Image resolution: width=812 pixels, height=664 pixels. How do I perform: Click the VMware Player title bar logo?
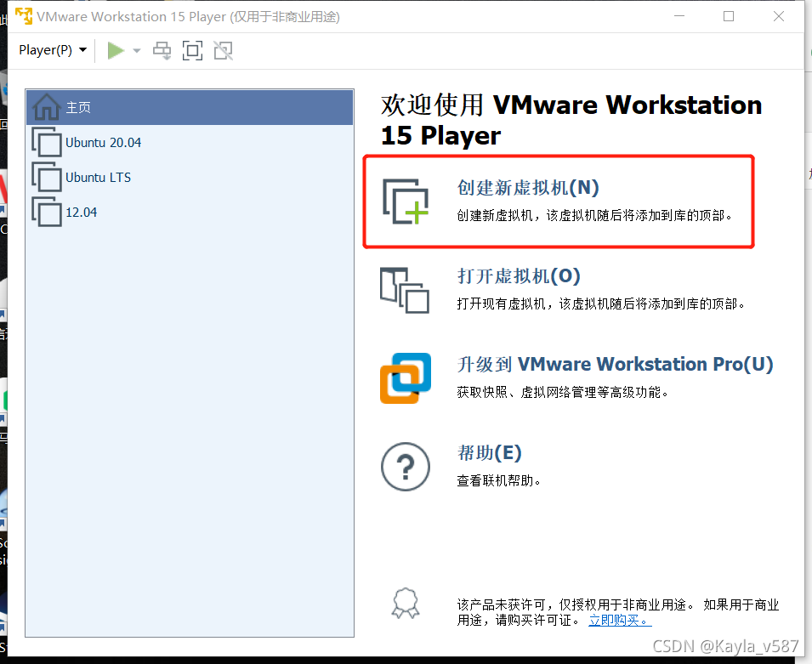click(24, 16)
